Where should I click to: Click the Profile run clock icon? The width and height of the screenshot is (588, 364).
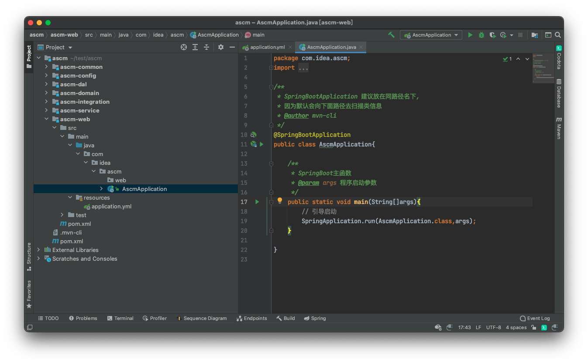[503, 35]
